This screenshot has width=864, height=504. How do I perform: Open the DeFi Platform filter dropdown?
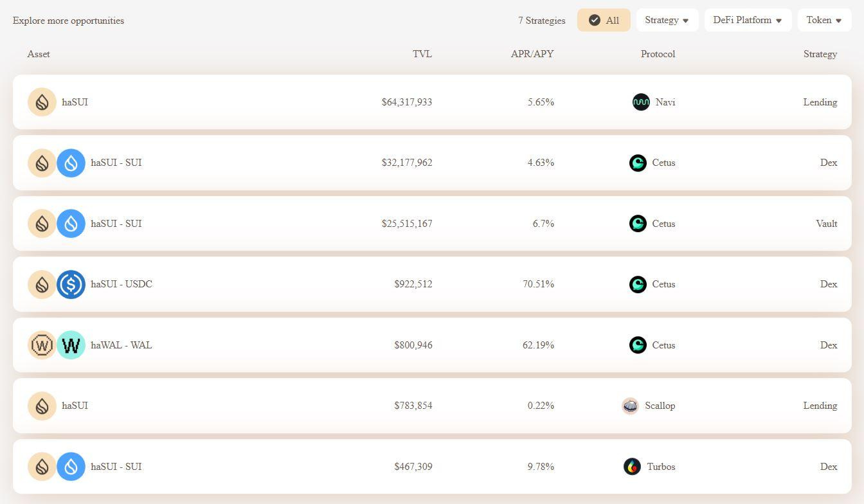pyautogui.click(x=748, y=20)
